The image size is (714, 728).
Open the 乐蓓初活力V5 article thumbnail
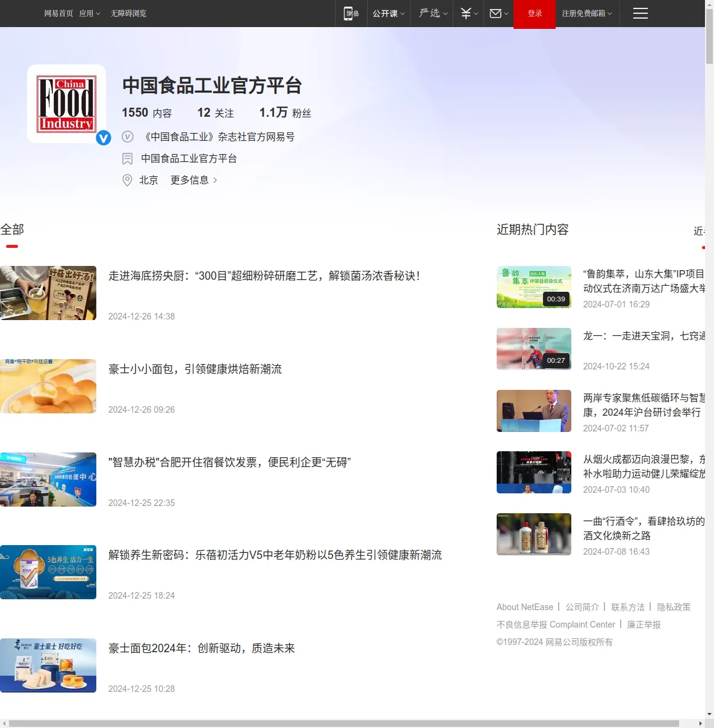48,572
